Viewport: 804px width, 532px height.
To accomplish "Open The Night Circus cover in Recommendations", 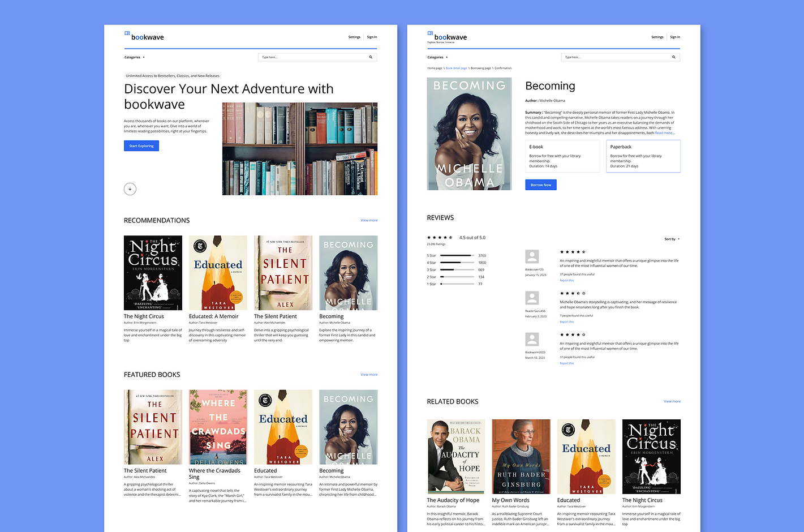I will pyautogui.click(x=153, y=273).
